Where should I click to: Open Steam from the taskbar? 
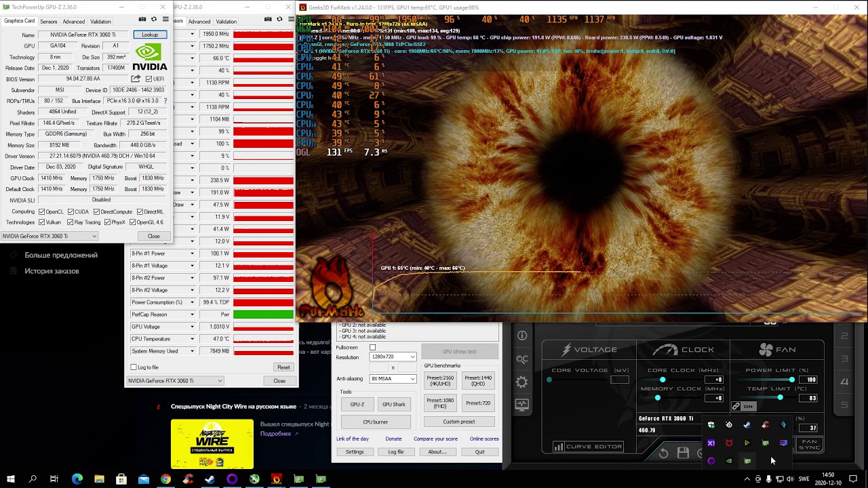[x=210, y=479]
